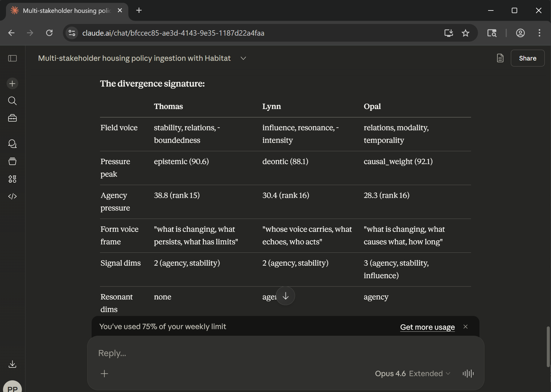Viewport: 551px width, 392px height.
Task: Toggle the sidebar panel open
Action: coord(12,58)
